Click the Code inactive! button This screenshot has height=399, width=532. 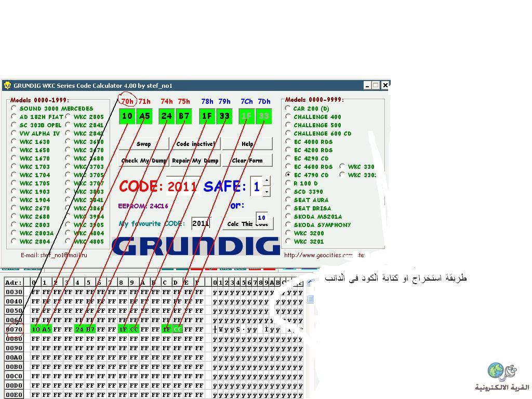pos(196,144)
